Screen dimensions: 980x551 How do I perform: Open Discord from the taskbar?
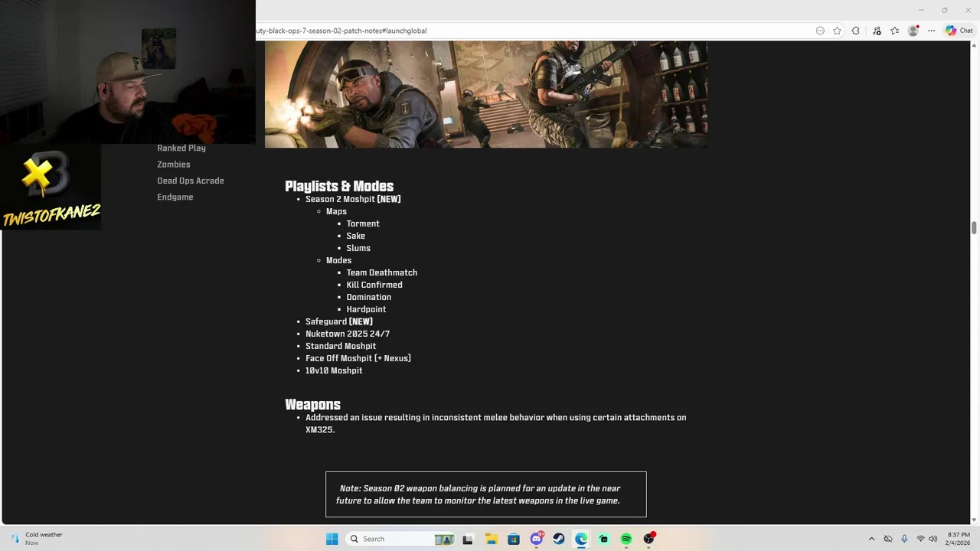click(x=537, y=539)
